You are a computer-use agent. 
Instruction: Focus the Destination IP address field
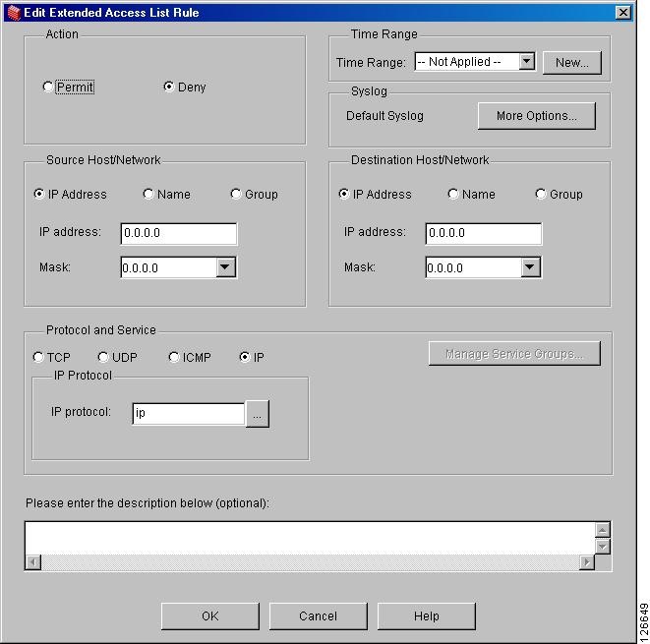point(484,233)
